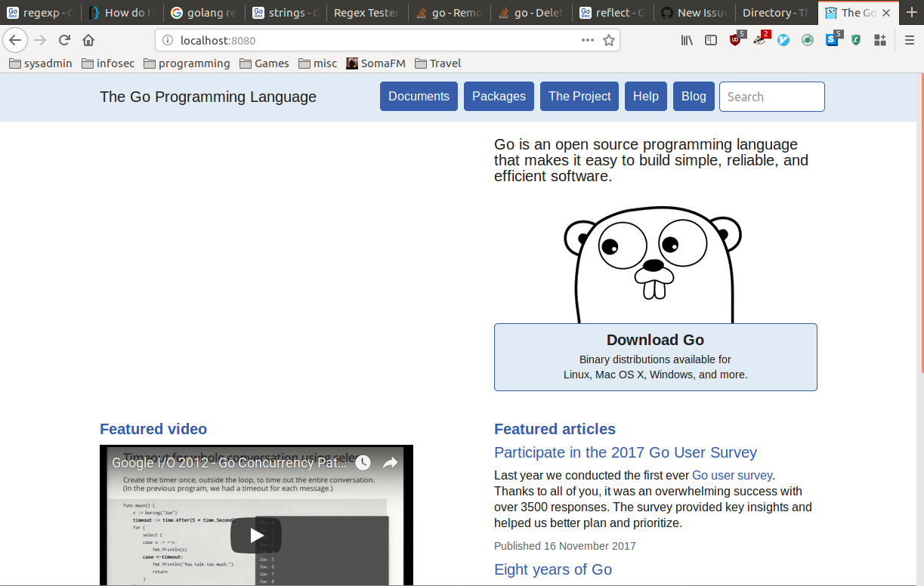Bookmark the page via star icon

610,39
